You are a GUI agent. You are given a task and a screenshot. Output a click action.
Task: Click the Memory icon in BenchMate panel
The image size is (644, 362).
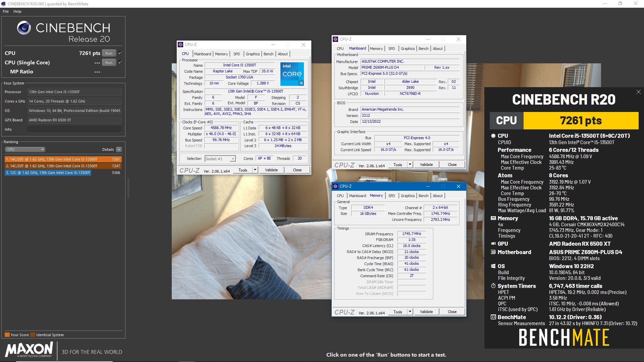click(x=493, y=218)
